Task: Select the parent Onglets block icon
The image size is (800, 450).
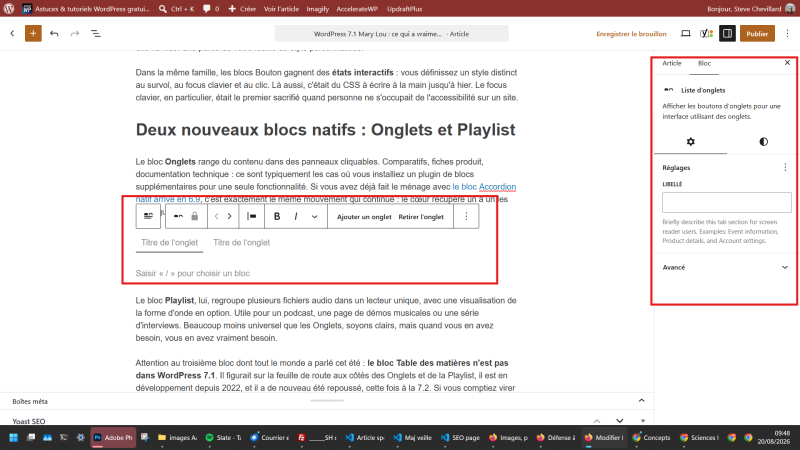Action: click(x=148, y=216)
